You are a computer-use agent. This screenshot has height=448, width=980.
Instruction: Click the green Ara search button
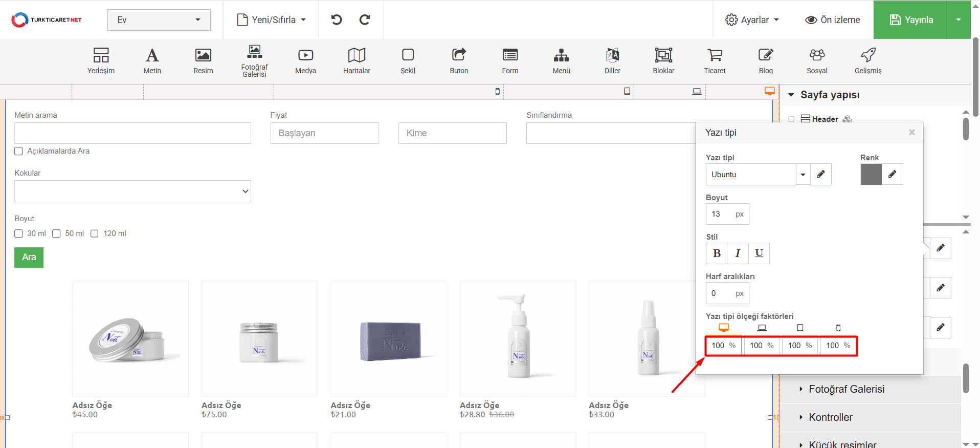[x=29, y=258]
